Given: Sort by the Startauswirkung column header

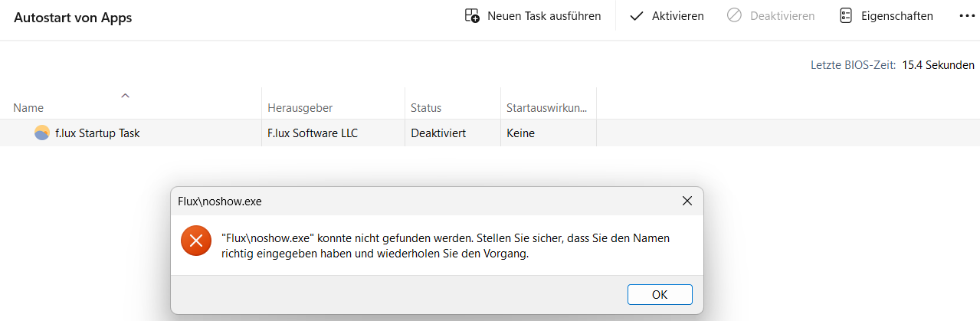Looking at the screenshot, I should (x=549, y=108).
